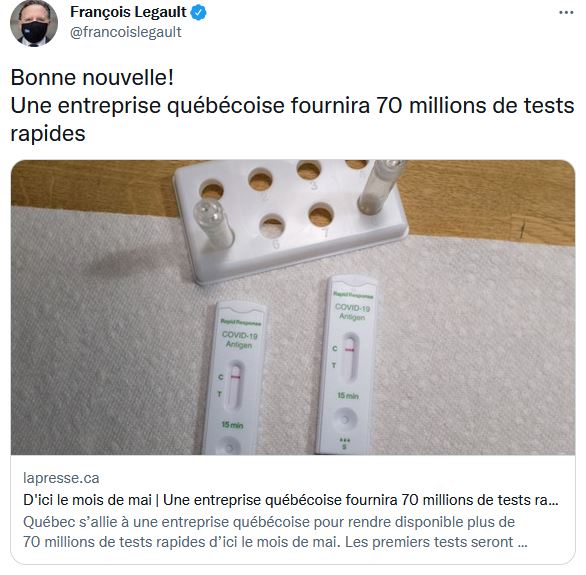Click the "Bonne nouvelle!" tweet text
This screenshot has height=575, width=586.
coord(92,78)
